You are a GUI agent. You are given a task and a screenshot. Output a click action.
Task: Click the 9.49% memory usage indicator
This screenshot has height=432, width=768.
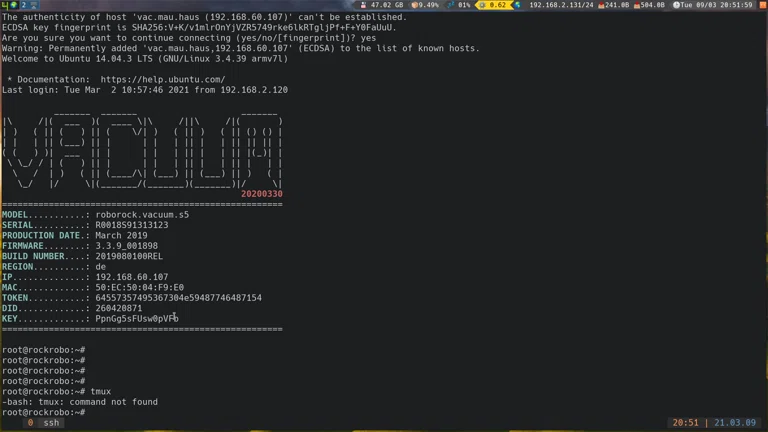tap(426, 5)
